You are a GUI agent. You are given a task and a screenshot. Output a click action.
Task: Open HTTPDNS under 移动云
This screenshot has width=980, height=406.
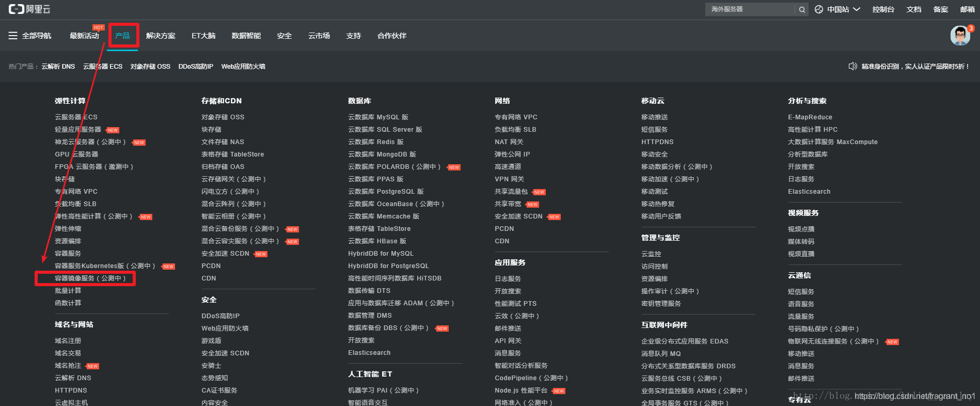(x=657, y=142)
